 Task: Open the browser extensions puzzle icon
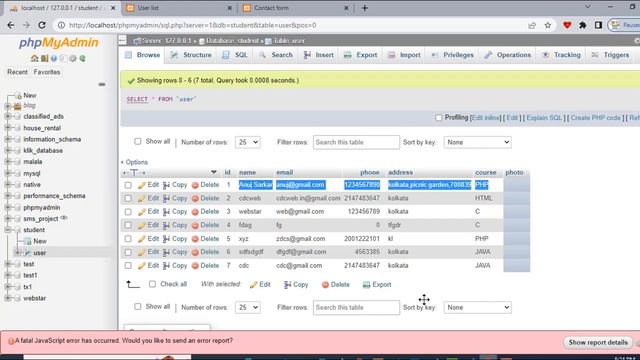pos(583,25)
